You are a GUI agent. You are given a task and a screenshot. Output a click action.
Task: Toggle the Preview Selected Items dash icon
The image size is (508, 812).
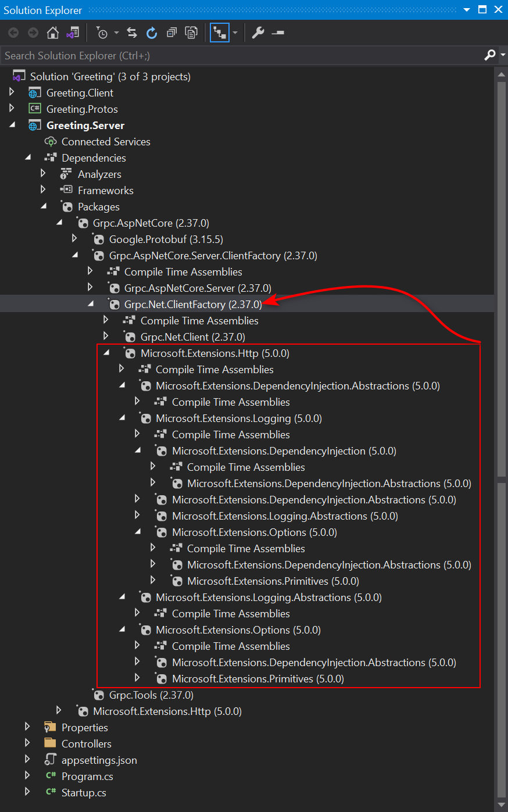coord(278,33)
